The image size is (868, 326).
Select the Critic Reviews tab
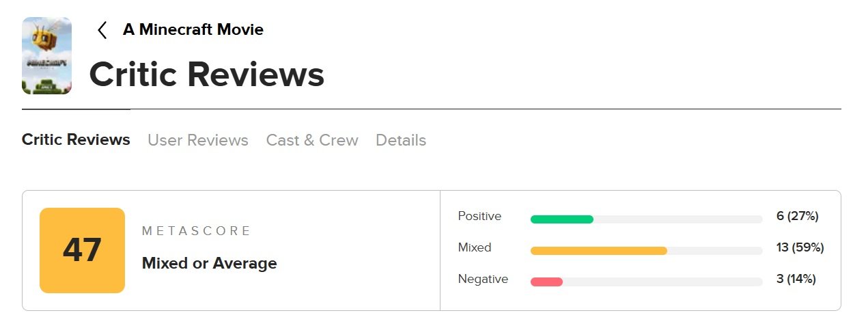(x=76, y=140)
